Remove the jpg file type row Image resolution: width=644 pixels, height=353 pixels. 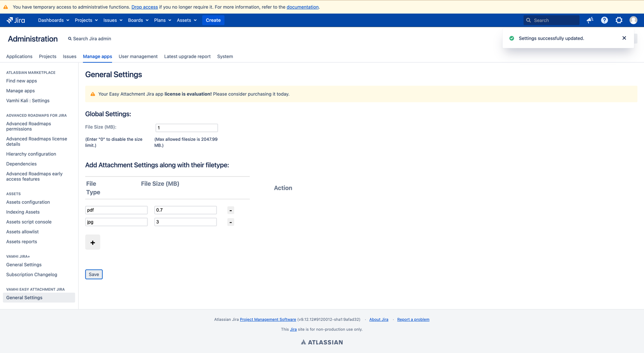click(x=231, y=222)
